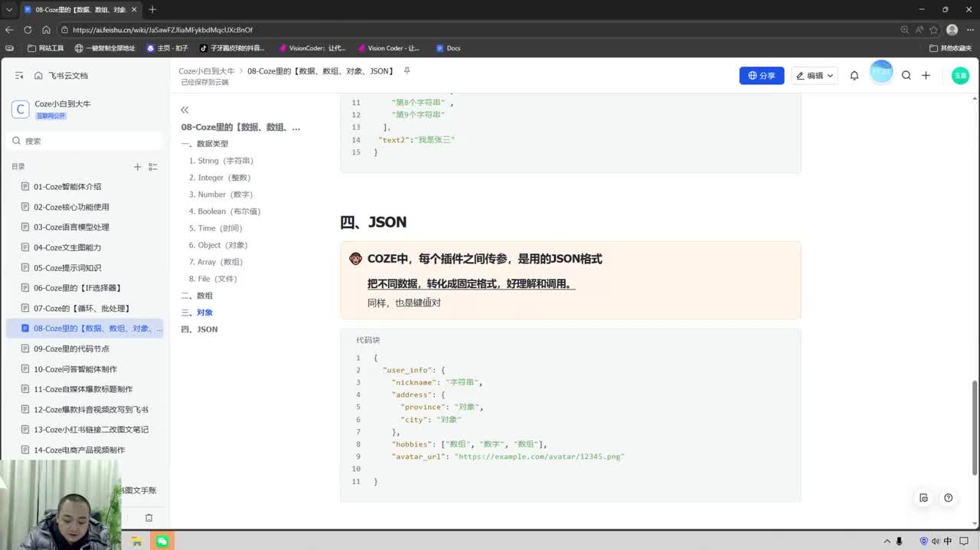The image size is (980, 550).
Task: Open the document outline icon at bottom right
Action: coord(923,498)
